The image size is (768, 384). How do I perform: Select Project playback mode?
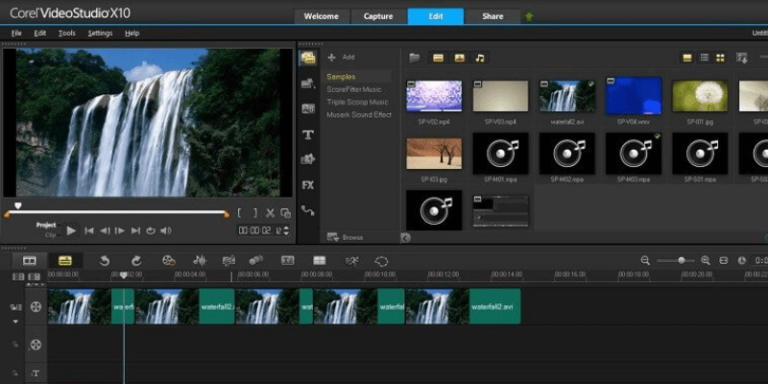(x=46, y=225)
